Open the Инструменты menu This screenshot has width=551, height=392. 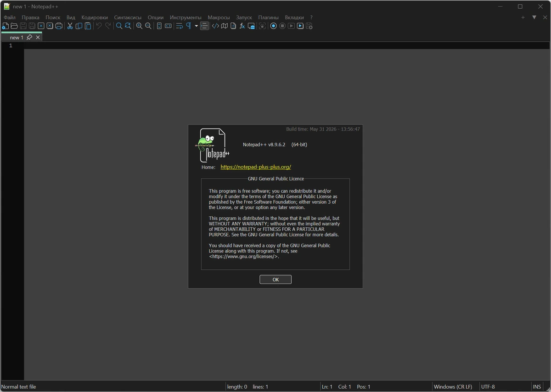pyautogui.click(x=186, y=17)
